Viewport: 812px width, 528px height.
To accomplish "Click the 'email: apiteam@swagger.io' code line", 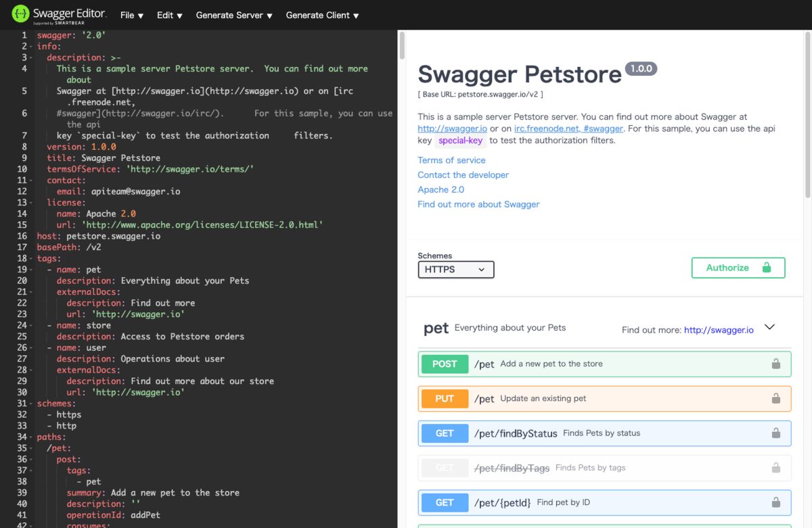I will tap(118, 191).
